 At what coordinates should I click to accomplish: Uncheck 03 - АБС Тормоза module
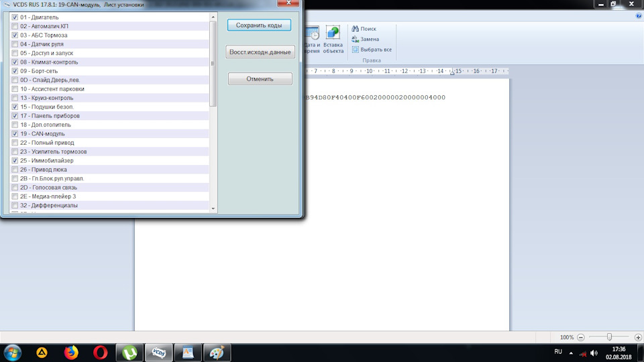[15, 36]
